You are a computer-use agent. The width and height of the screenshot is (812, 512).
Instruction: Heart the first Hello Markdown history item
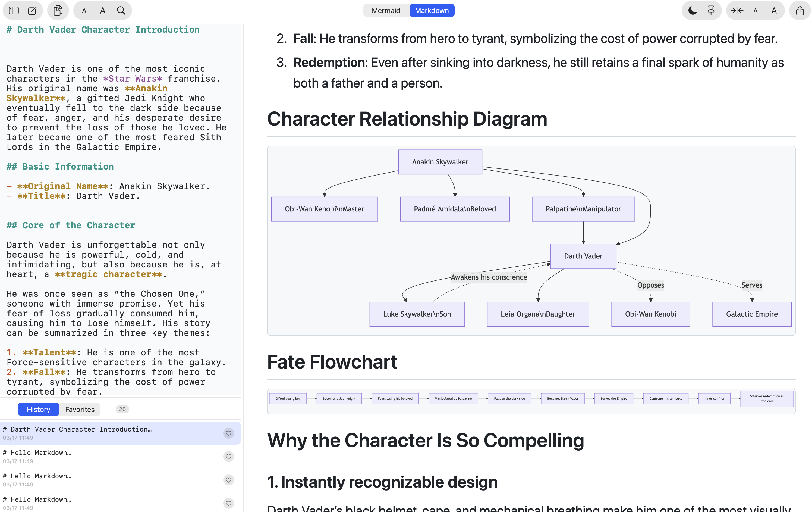[x=229, y=457]
